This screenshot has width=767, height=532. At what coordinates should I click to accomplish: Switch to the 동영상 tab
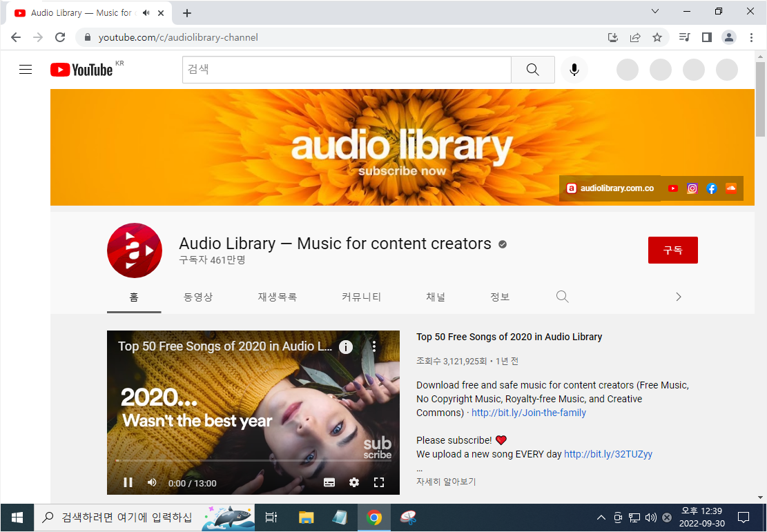tap(198, 297)
